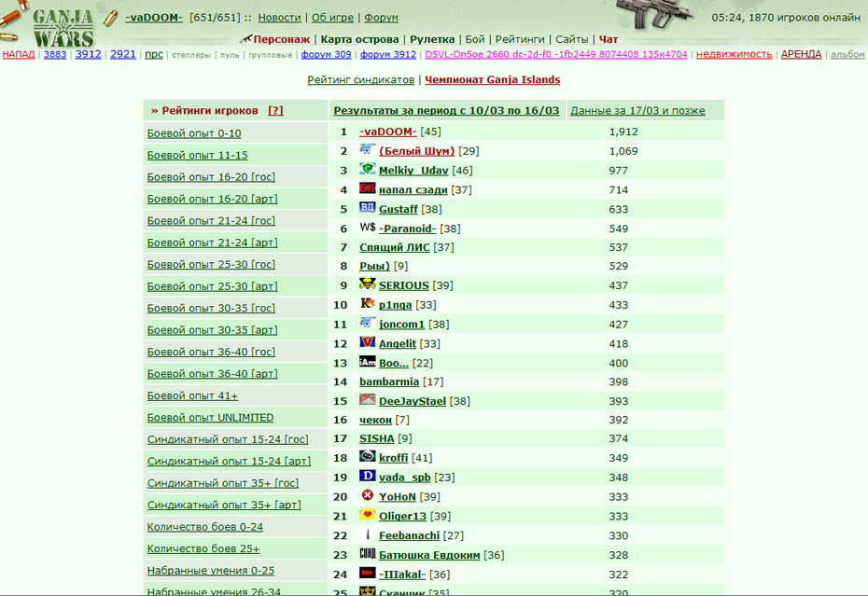Image resolution: width=868 pixels, height=596 pixels.
Task: Select Боевой опыт 25-30 [гос] rating
Action: click(211, 265)
